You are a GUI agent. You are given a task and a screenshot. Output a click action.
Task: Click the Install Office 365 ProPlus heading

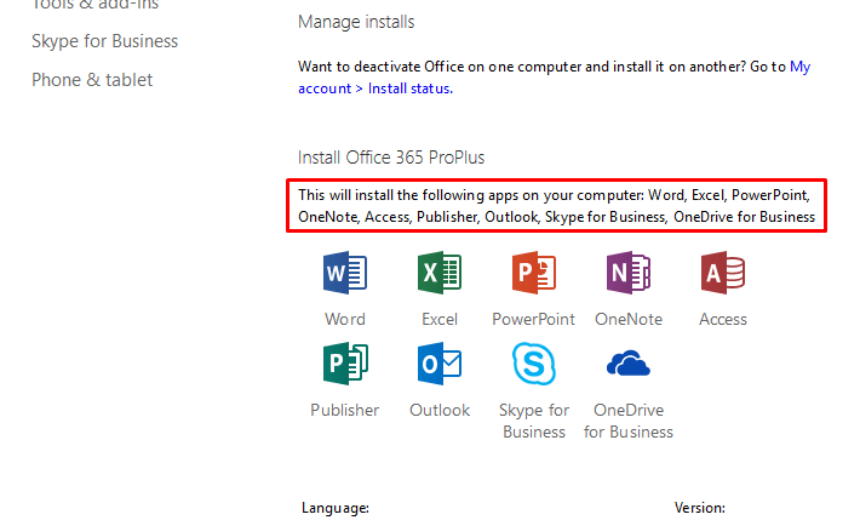tap(391, 157)
